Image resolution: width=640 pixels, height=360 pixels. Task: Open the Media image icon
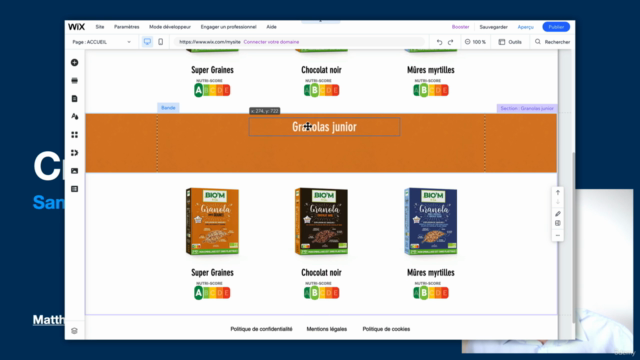74,171
